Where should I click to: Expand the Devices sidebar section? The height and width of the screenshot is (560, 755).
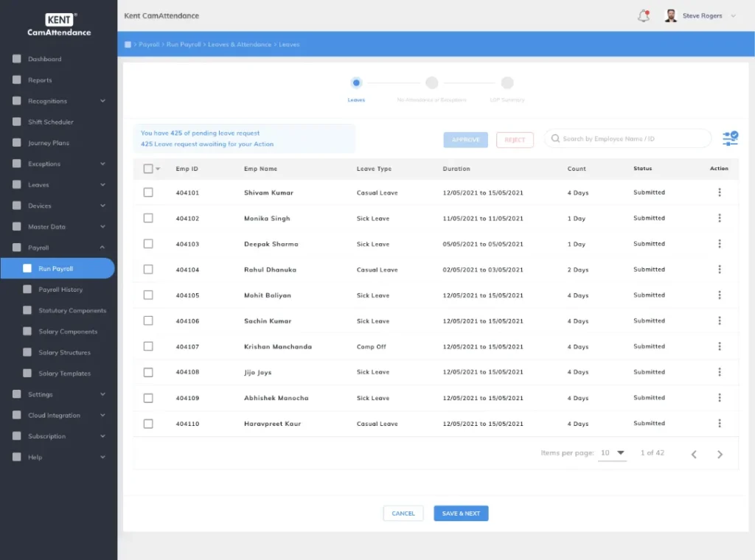(x=102, y=206)
